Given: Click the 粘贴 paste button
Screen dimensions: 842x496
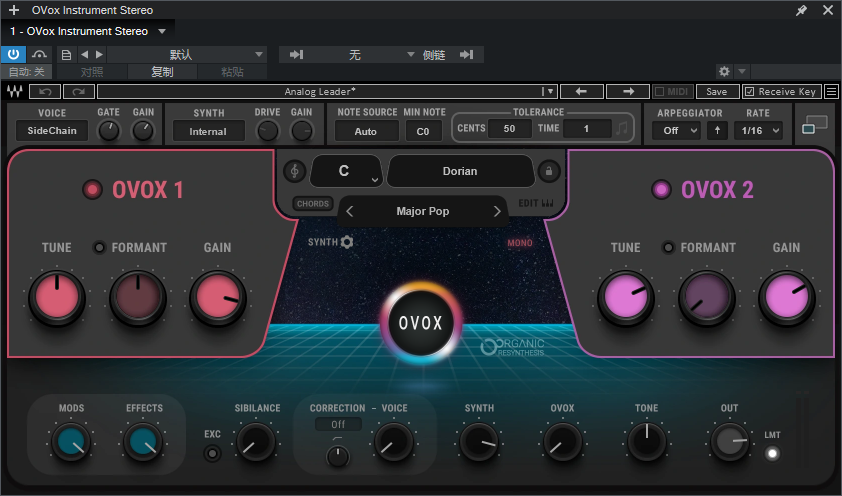Looking at the screenshot, I should (232, 71).
